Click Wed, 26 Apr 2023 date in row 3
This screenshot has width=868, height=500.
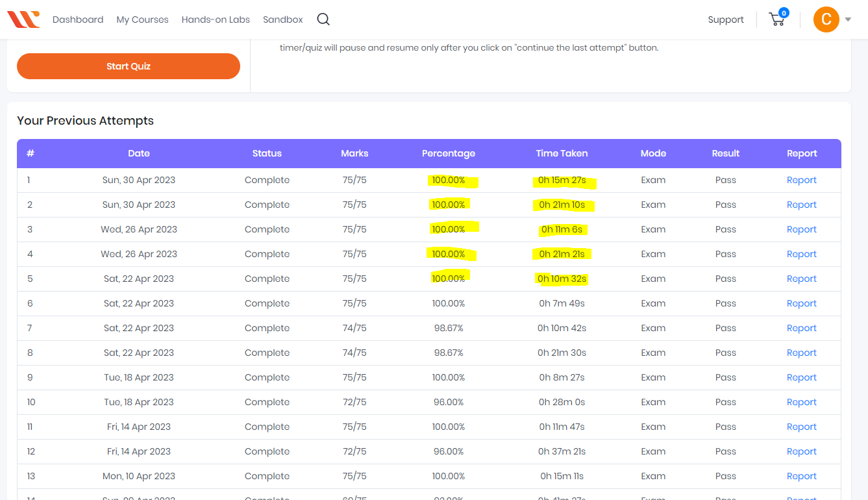tap(139, 229)
